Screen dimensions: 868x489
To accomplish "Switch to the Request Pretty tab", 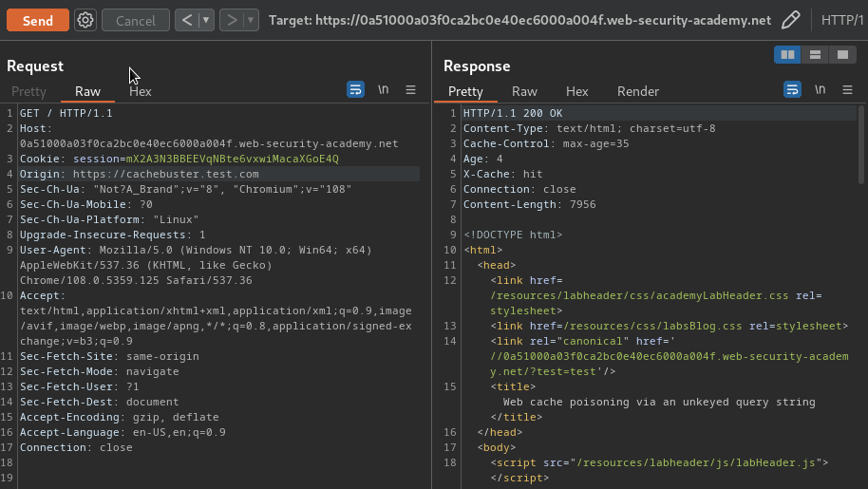I will tap(28, 91).
